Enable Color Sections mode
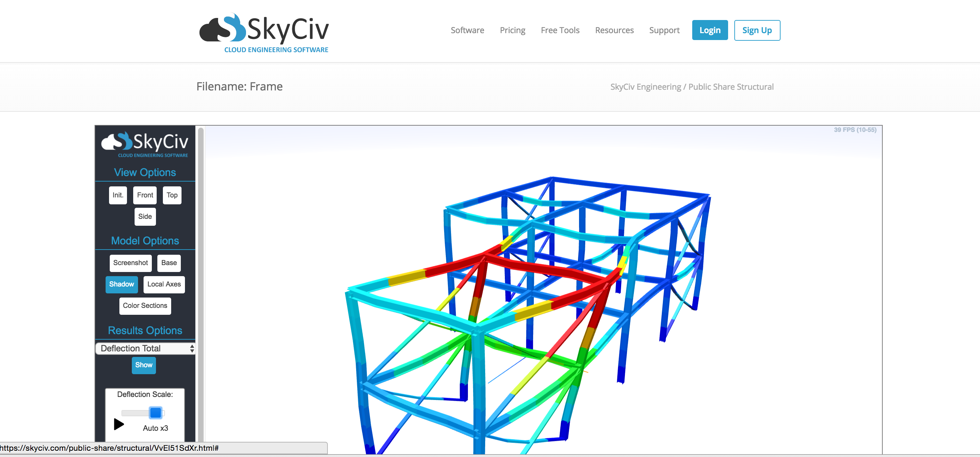The width and height of the screenshot is (980, 457). (x=145, y=305)
